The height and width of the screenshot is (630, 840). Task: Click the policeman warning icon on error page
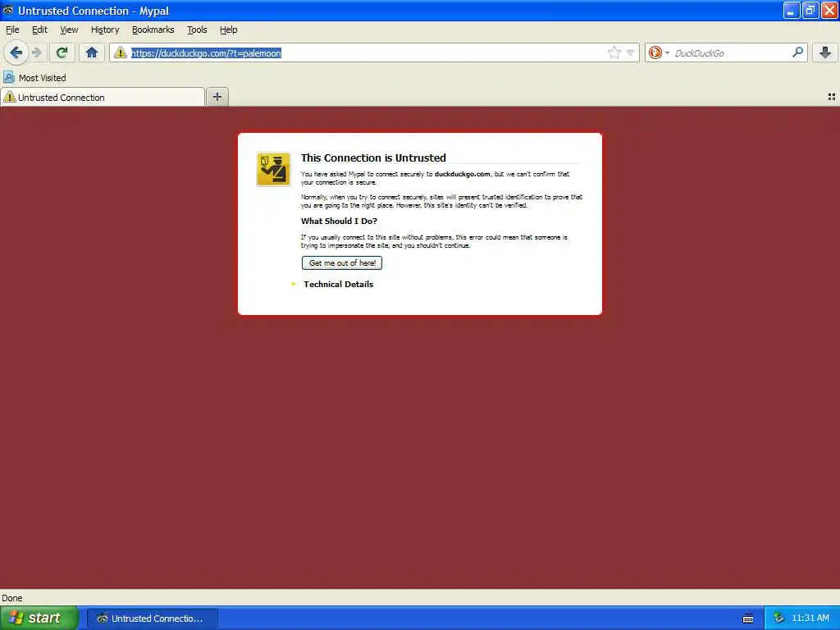click(273, 169)
